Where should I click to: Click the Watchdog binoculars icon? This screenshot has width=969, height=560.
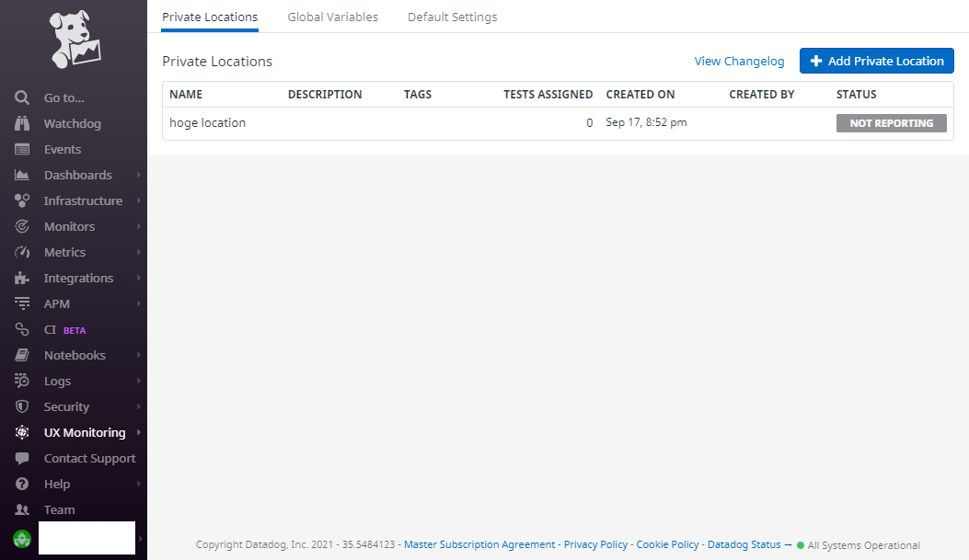(x=22, y=123)
